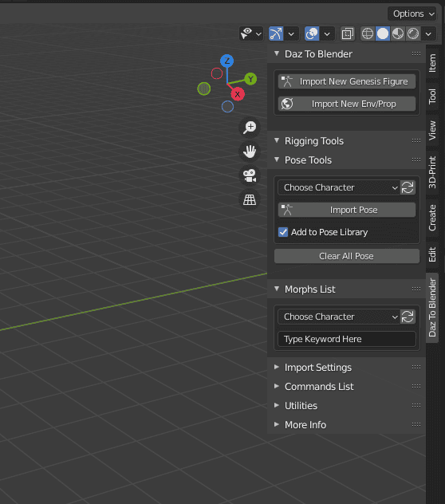Open the shading options dropdown arrow
445x504 pixels.
[x=428, y=33]
